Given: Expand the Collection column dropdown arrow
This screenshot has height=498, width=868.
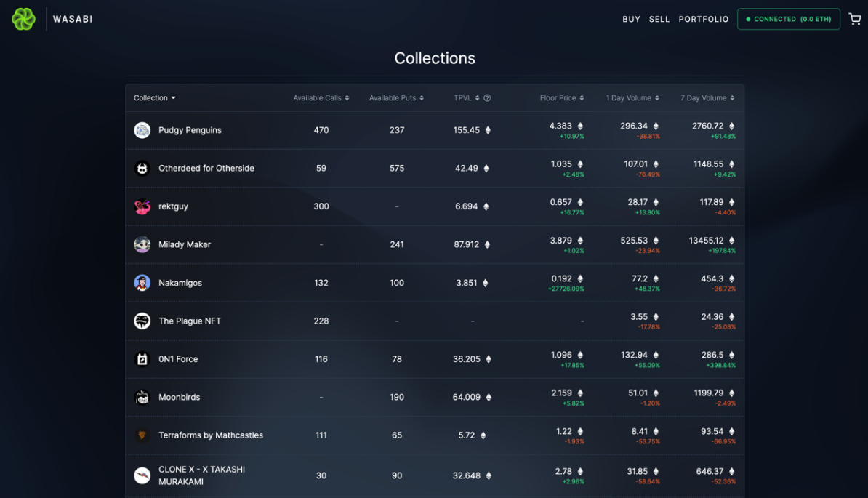Looking at the screenshot, I should pos(174,98).
